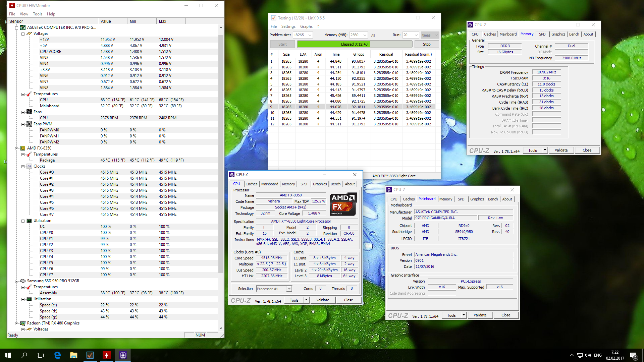This screenshot has height=362, width=644.
Task: Open the LinX taskbar icon
Action: [x=90, y=355]
